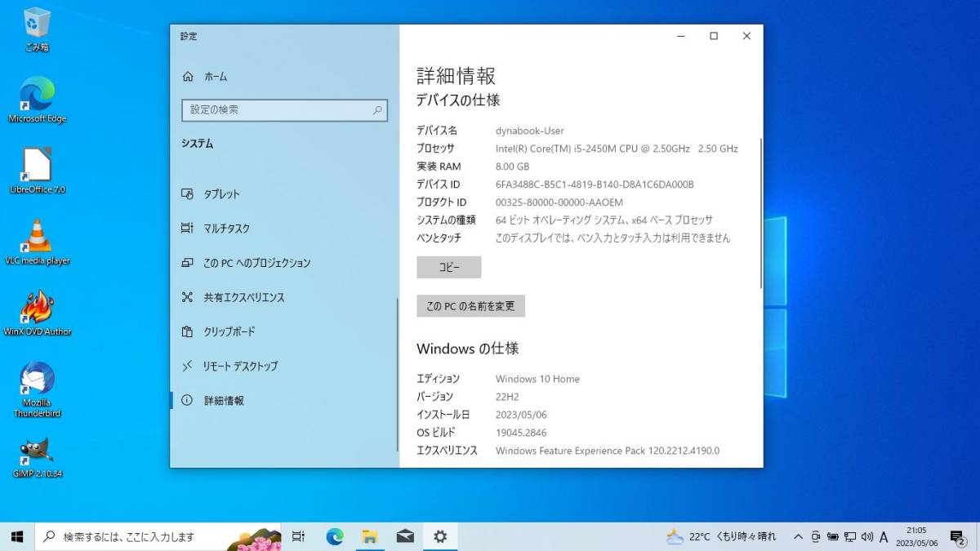Image resolution: width=980 pixels, height=551 pixels.
Task: Minimize the Settings window
Action: tap(681, 36)
